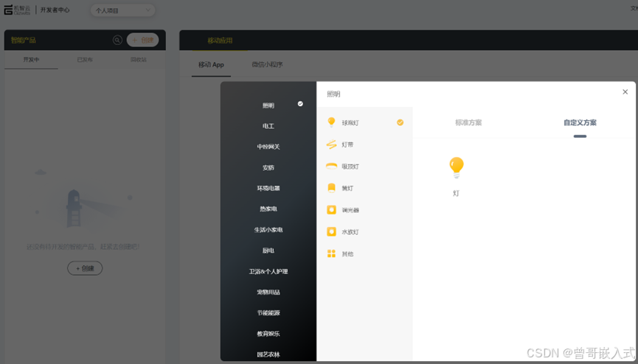Choose the 调光器 dimmer icon
Viewport: 638px width, 364px height.
[x=332, y=210]
